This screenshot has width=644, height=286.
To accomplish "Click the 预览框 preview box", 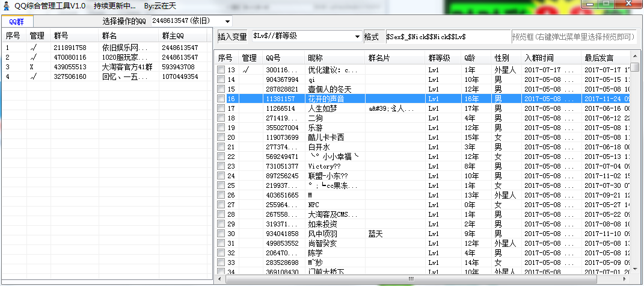I will [x=573, y=37].
